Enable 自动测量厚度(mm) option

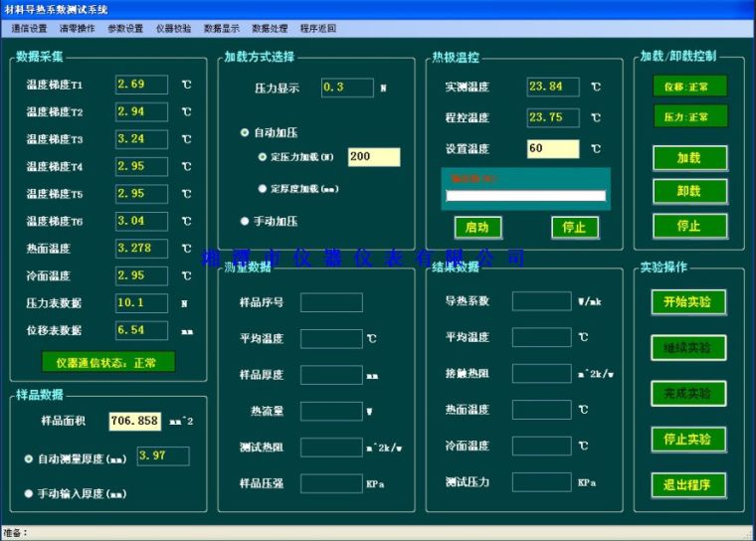pos(29,458)
